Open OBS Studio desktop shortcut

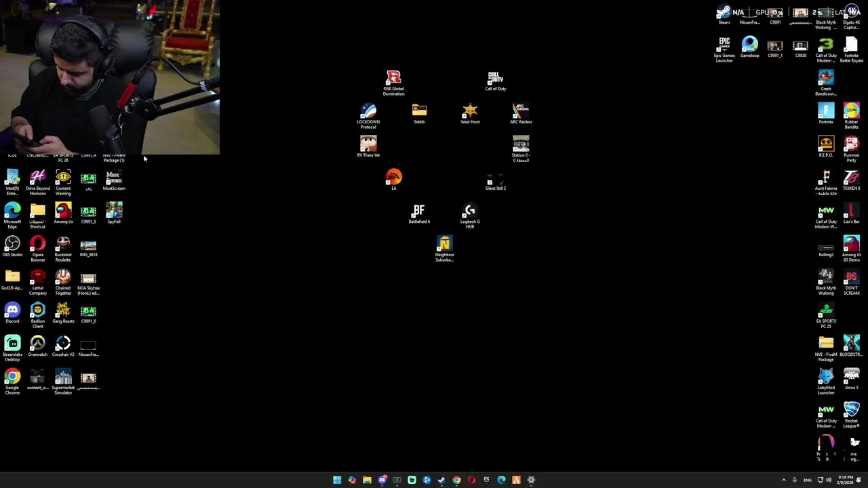(x=12, y=247)
